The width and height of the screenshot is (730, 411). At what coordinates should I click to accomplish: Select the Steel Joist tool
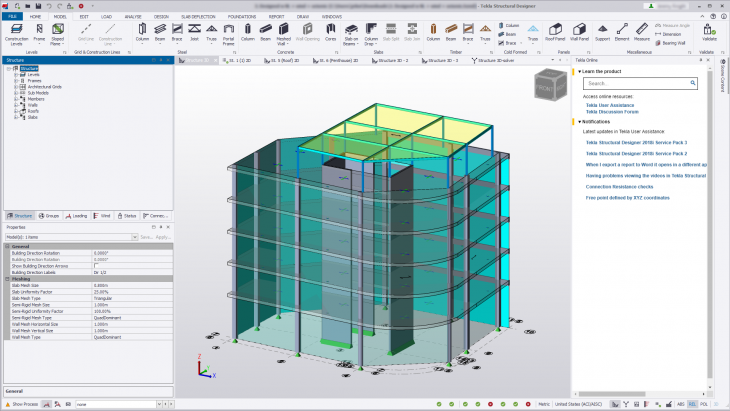194,33
